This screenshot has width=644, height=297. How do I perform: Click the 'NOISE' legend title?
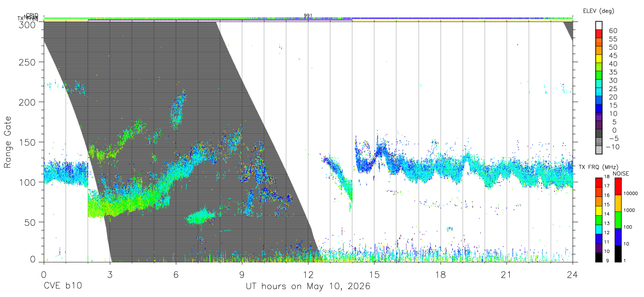tap(620, 173)
